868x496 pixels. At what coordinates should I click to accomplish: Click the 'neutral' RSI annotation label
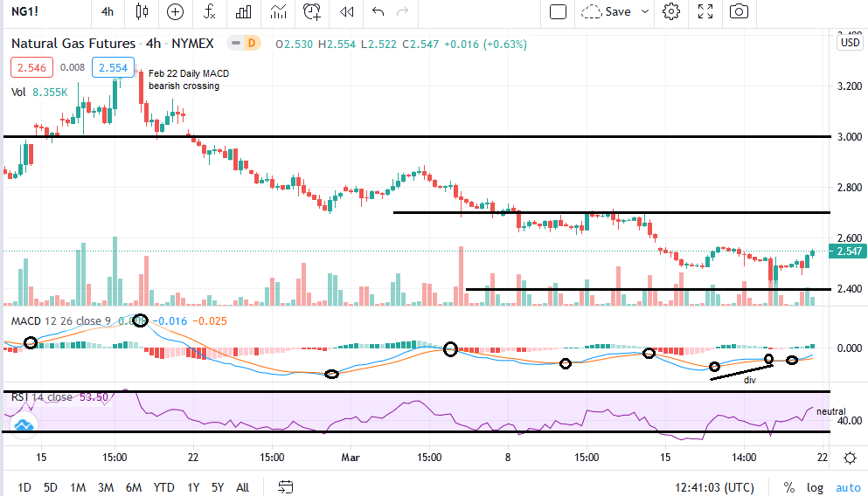tap(831, 411)
